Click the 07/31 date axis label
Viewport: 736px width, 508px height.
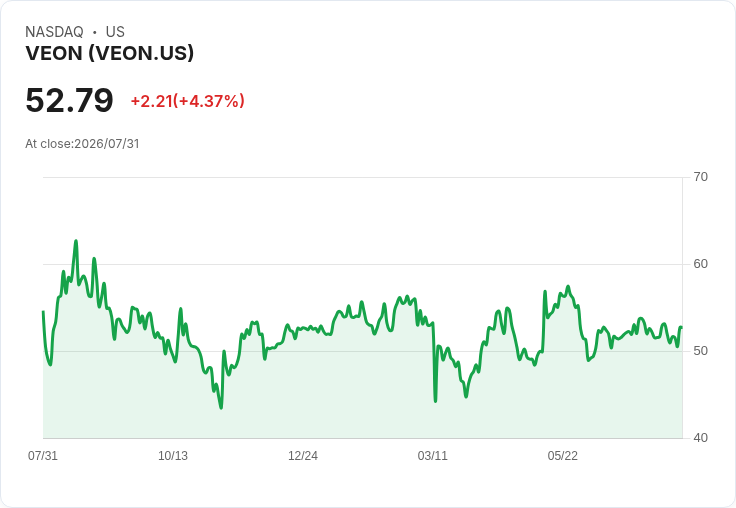tap(43, 456)
